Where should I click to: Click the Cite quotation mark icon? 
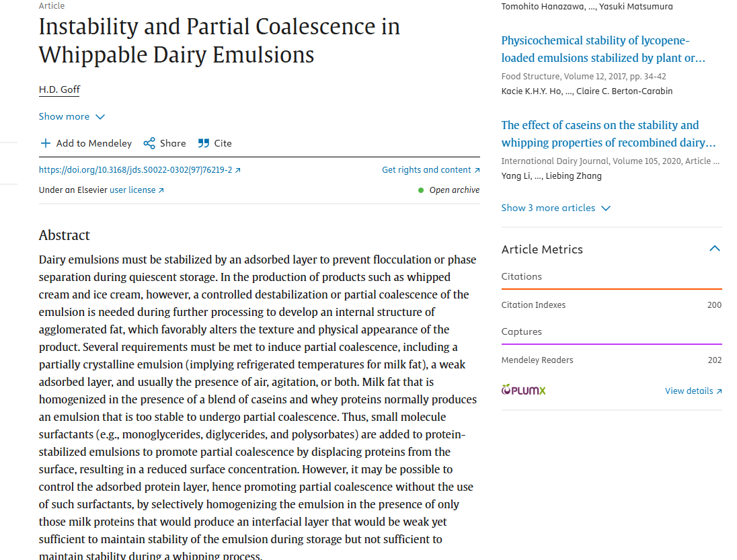204,143
